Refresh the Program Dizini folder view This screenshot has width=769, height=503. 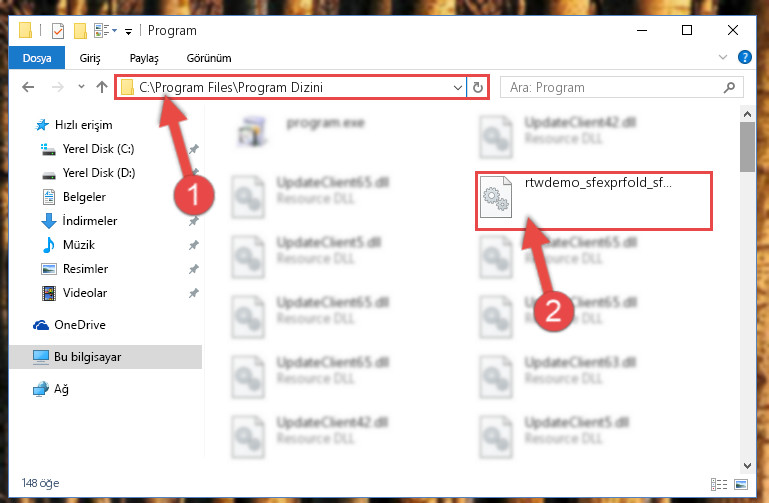[x=478, y=88]
